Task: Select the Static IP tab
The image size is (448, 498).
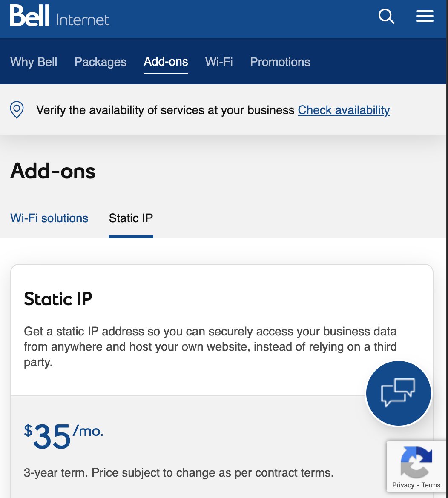Action: click(131, 218)
